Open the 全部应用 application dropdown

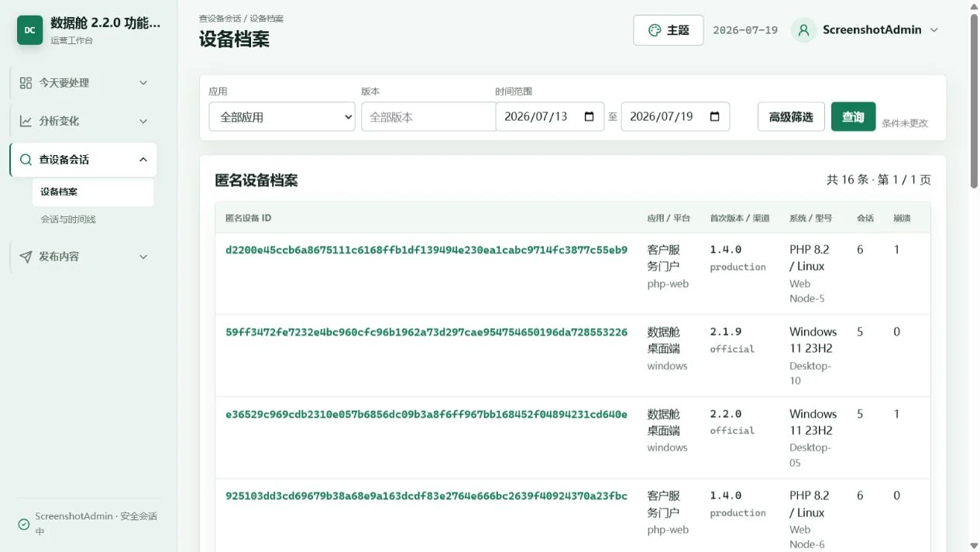pos(282,116)
